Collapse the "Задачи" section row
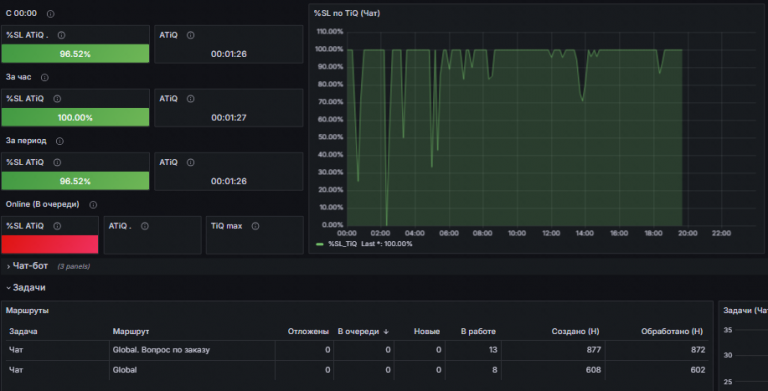The height and width of the screenshot is (391, 768). pos(26,288)
